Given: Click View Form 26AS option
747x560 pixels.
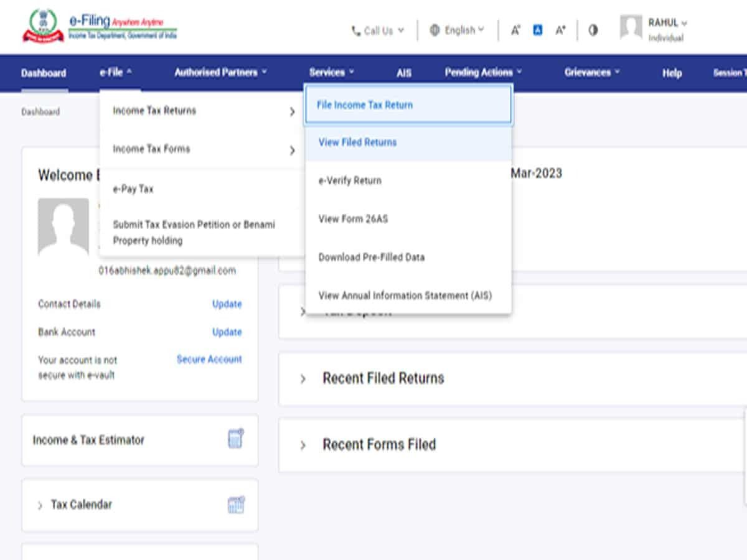Looking at the screenshot, I should tap(353, 219).
